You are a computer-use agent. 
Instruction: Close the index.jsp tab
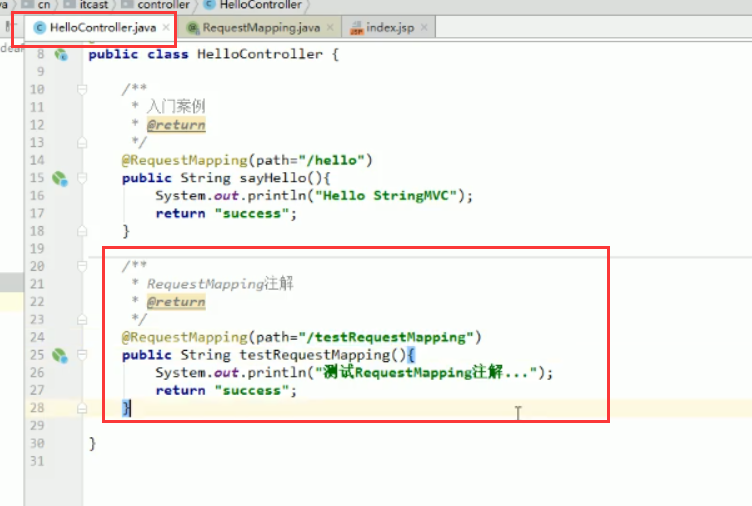point(424,27)
